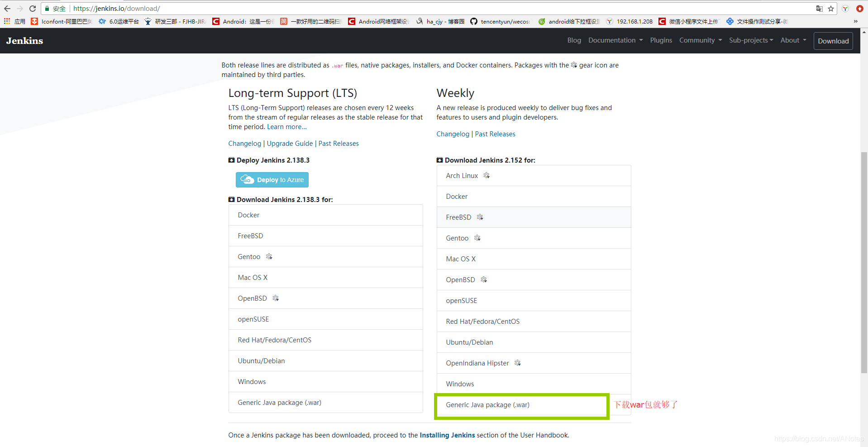The height and width of the screenshot is (447, 868).
Task: Go back with the browser back arrow
Action: 7,9
